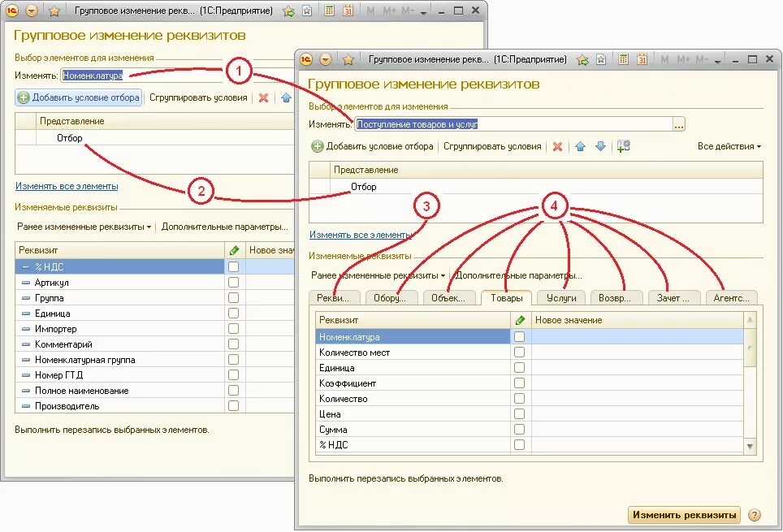Open the title bar down-arrow menu in the back window

pos(423,11)
